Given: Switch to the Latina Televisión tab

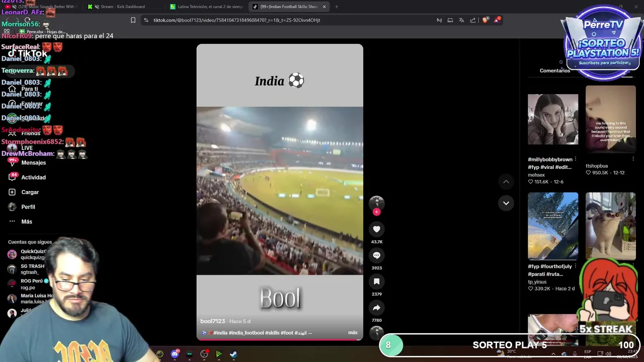Looking at the screenshot, I should (x=207, y=7).
